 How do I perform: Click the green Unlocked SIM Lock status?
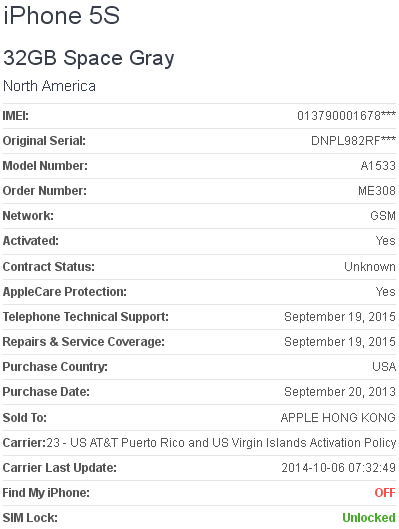pyautogui.click(x=369, y=518)
